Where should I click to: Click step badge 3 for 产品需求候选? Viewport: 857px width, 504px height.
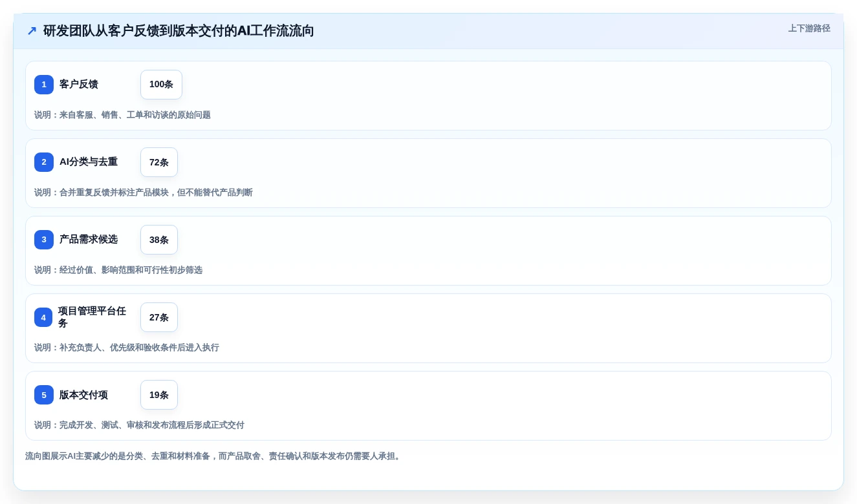[x=44, y=240]
